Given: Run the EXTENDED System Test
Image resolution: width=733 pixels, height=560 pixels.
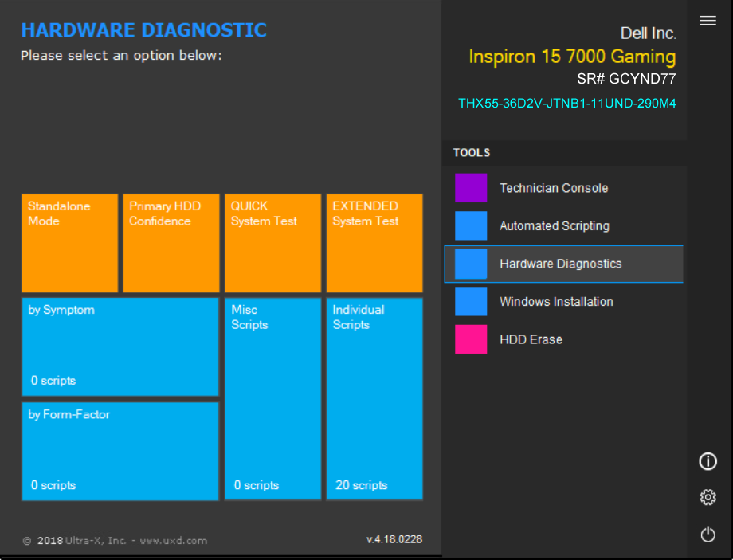Looking at the screenshot, I should point(374,243).
